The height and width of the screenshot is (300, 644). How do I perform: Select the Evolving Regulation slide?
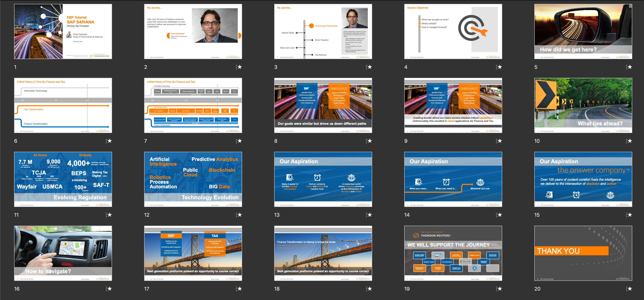click(x=63, y=179)
